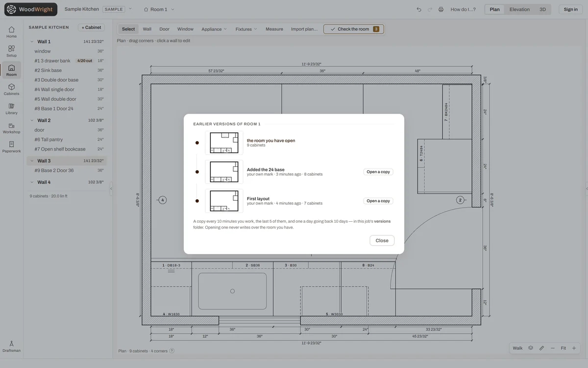
Task: Click thumbnail of Added the 24 base
Action: [224, 172]
